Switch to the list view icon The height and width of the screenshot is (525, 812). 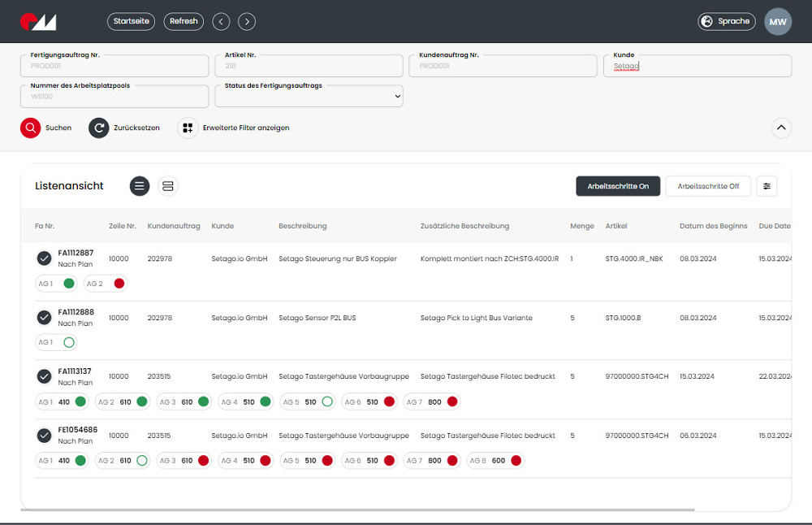pos(140,186)
